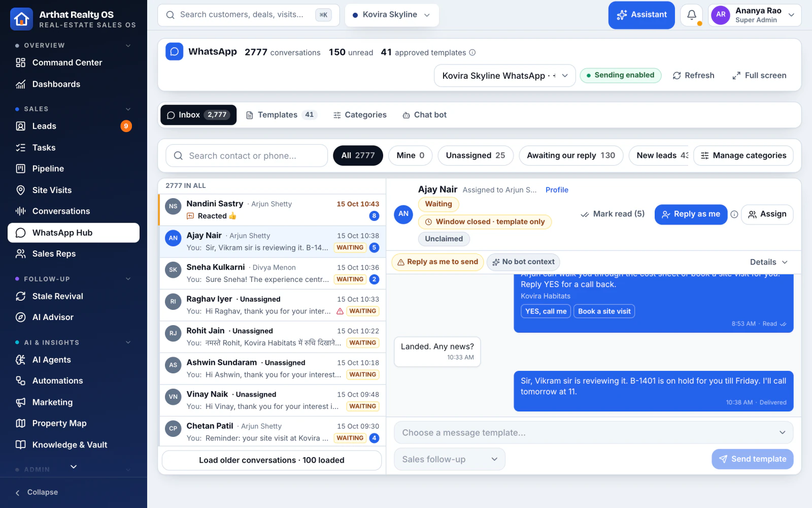Select the All 2777 filter
Screen dimensions: 812x508
point(358,155)
